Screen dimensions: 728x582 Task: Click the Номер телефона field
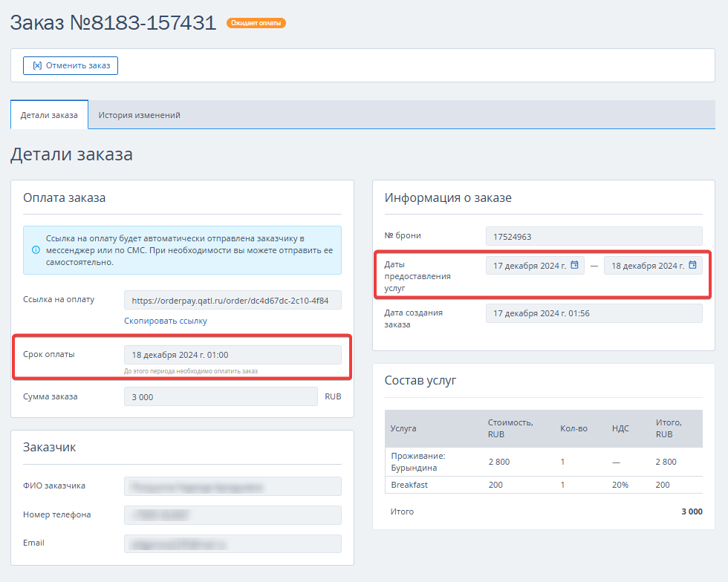point(233,515)
